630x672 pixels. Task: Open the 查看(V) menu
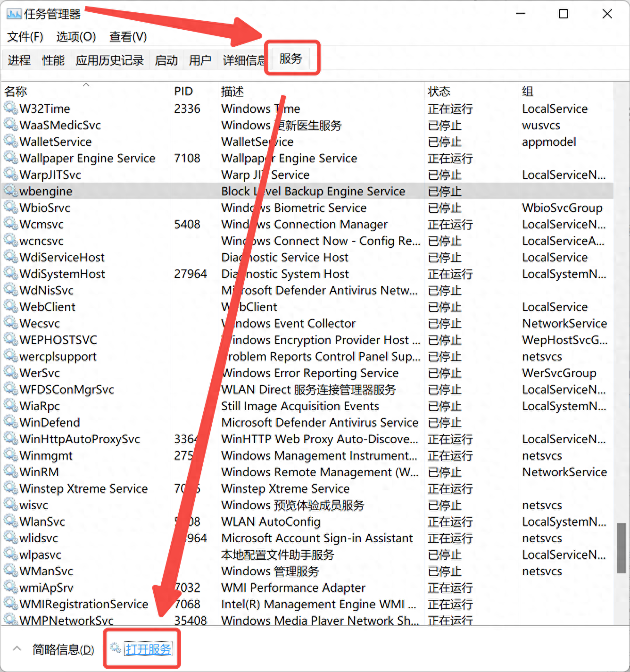[x=127, y=36]
